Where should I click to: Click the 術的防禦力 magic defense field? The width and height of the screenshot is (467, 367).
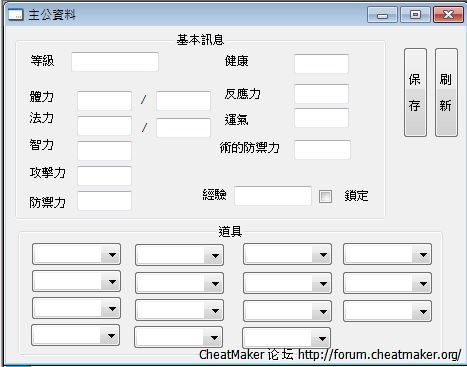tap(322, 150)
